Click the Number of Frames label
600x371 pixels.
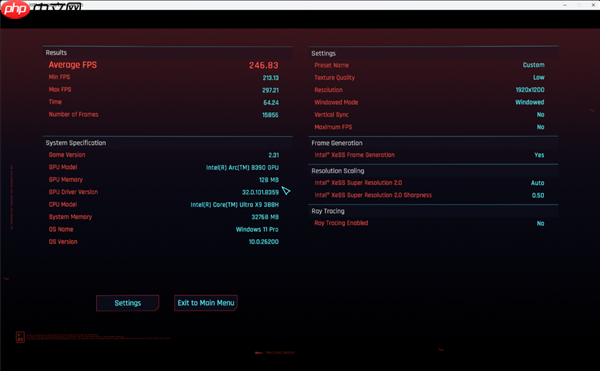tap(73, 114)
